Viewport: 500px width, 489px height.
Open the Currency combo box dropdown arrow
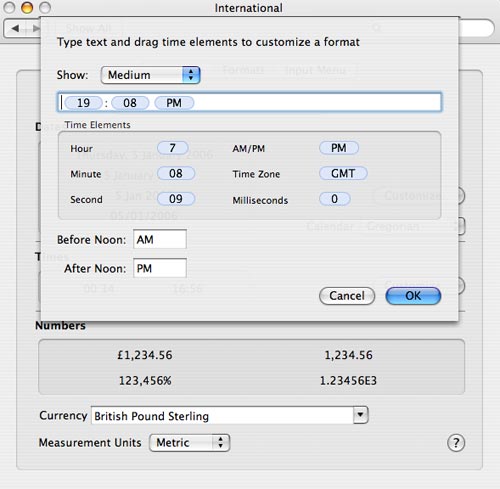point(360,415)
